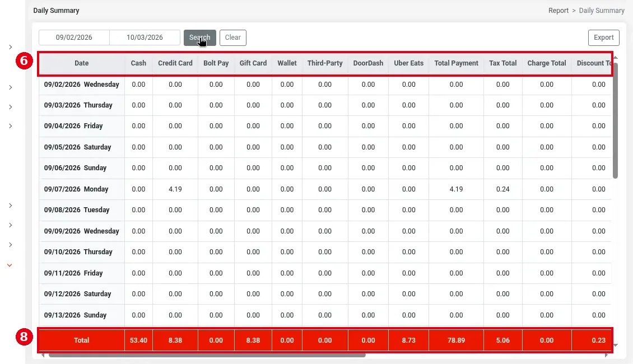This screenshot has width=633, height=364.
Task: Click the 0.23 discount total
Action: coord(599,340)
